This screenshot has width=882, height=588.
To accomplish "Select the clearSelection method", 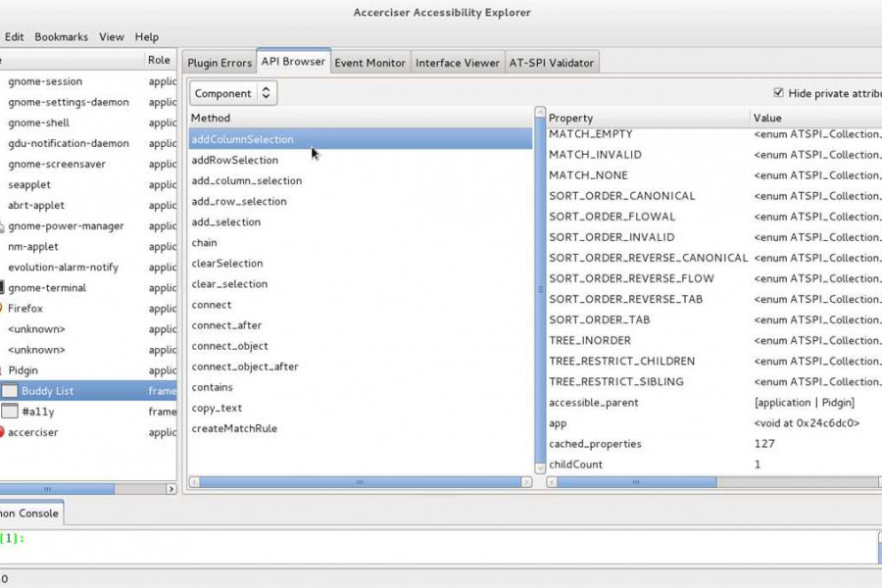I will pyautogui.click(x=360, y=264).
